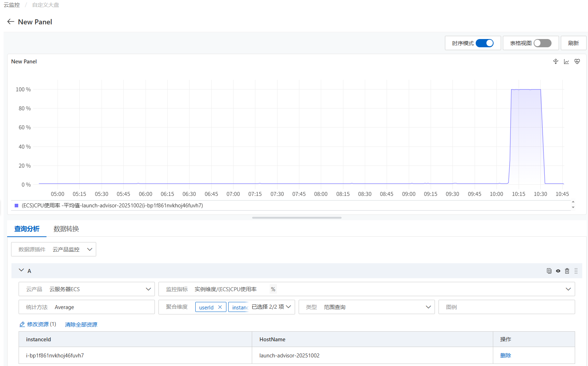Click the New Panel chart title
This screenshot has width=588, height=366.
click(x=24, y=61)
